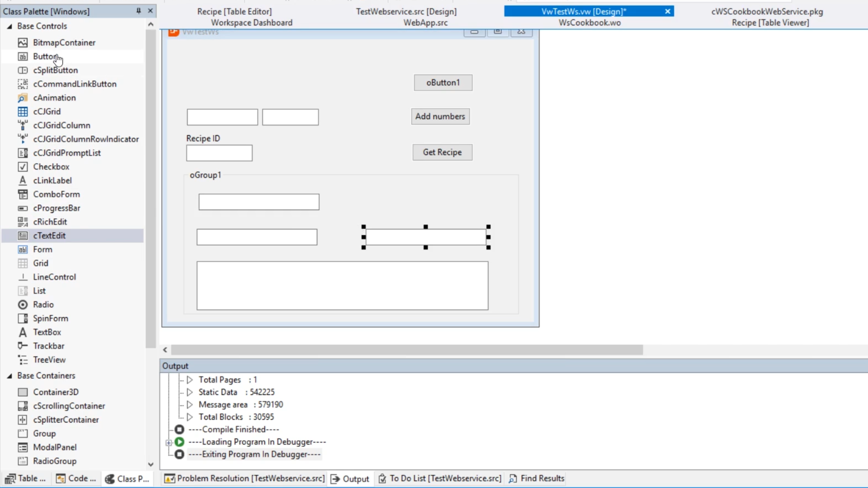Toggle auto-hide pin on Class Palette

click(x=138, y=11)
